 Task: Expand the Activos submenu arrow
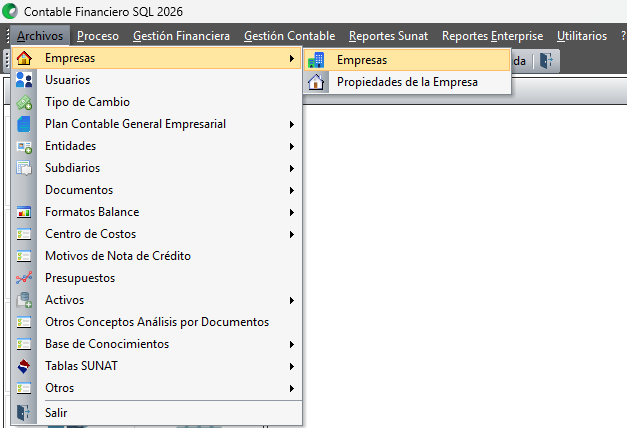point(292,300)
